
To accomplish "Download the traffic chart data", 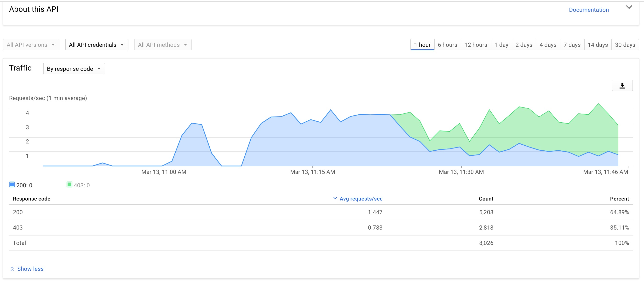I will coord(622,85).
